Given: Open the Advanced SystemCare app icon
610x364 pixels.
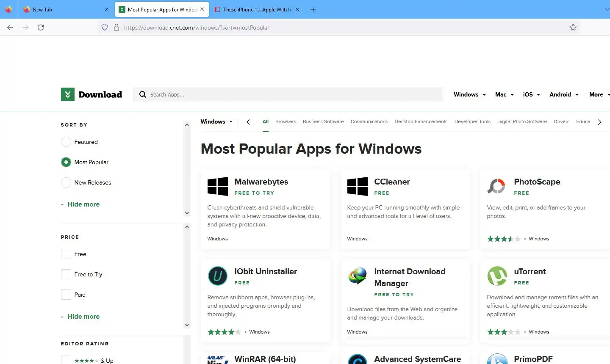Looking at the screenshot, I should (358, 359).
